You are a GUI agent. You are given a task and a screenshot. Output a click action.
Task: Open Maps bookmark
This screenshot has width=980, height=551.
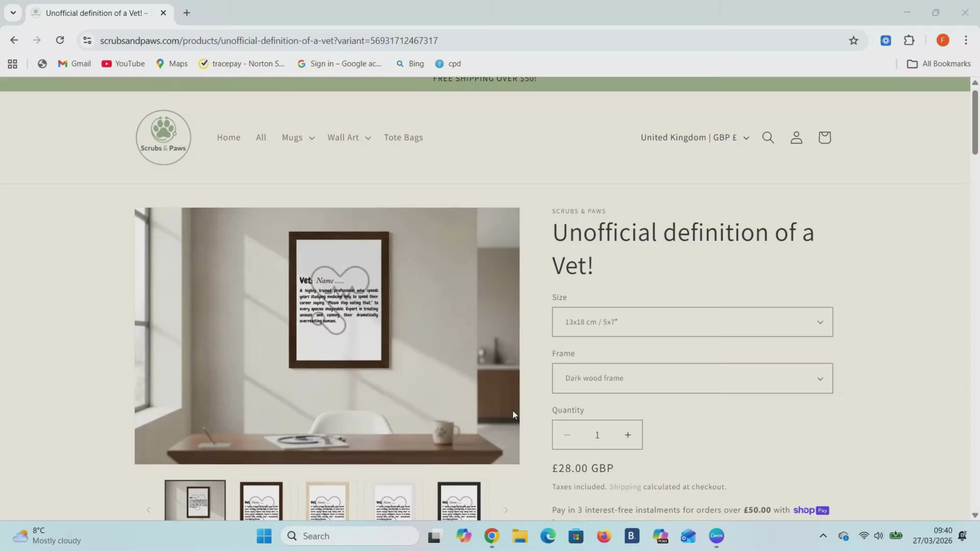[172, 64]
